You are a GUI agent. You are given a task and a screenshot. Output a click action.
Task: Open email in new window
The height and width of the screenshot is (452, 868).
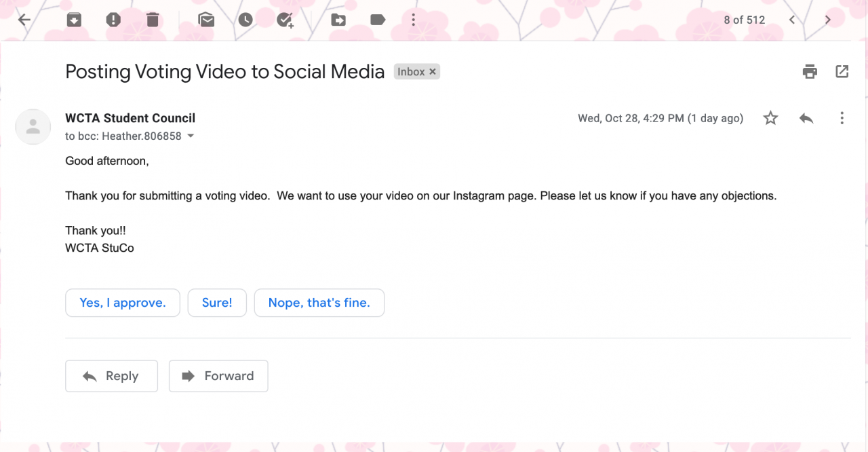point(842,71)
